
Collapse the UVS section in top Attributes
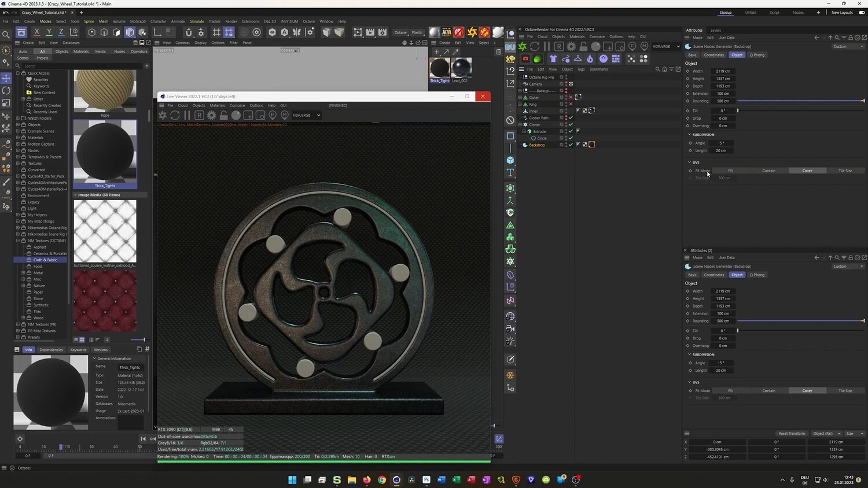coord(690,162)
